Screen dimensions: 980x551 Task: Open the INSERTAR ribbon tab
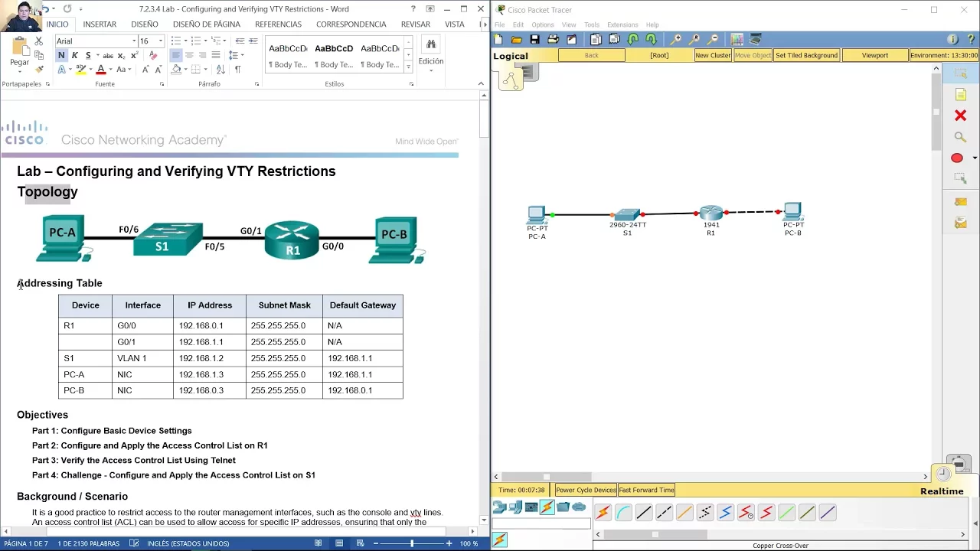tap(100, 24)
